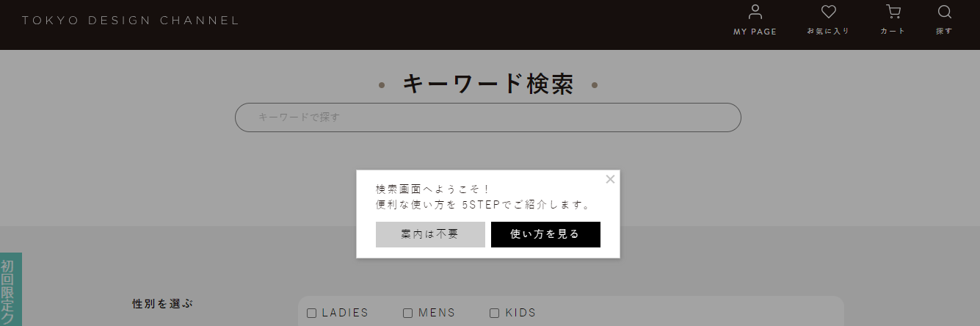
Task: Open the 初回限定 side banner
Action: click(10, 289)
